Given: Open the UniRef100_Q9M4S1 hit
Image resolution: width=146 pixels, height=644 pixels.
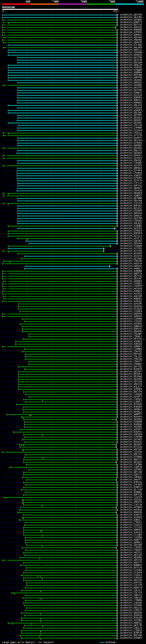Looking at the screenshot, I should [x=131, y=35].
